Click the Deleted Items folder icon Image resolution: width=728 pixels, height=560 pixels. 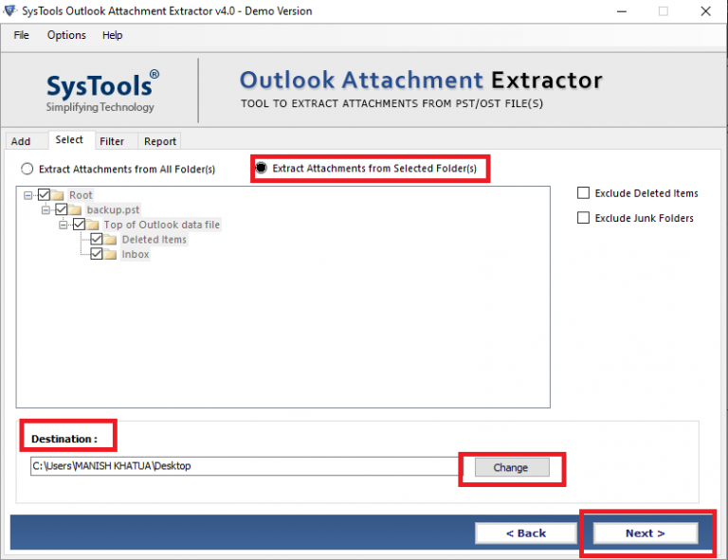111,240
